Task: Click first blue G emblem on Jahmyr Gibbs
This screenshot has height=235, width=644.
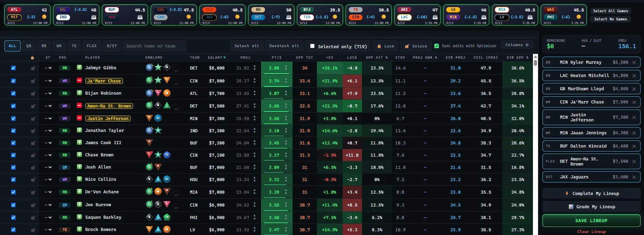Action: (149, 67)
